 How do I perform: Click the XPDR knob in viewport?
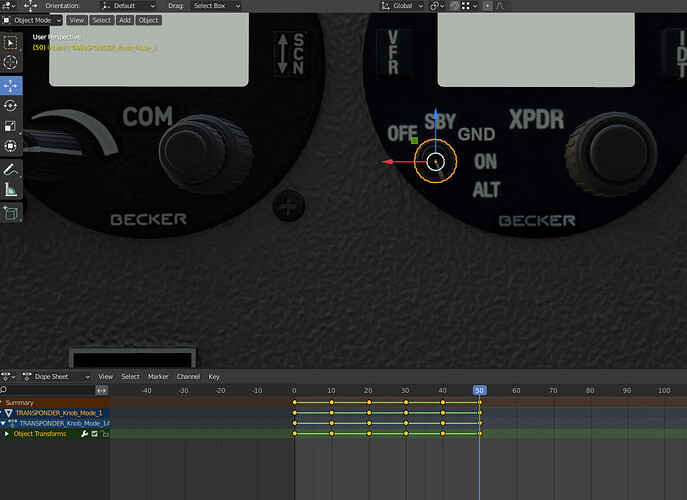click(x=611, y=153)
